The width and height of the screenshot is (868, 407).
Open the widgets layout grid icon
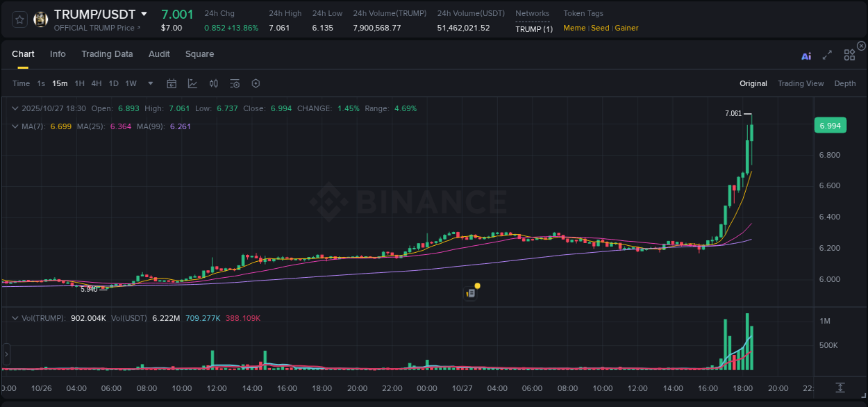(849, 54)
